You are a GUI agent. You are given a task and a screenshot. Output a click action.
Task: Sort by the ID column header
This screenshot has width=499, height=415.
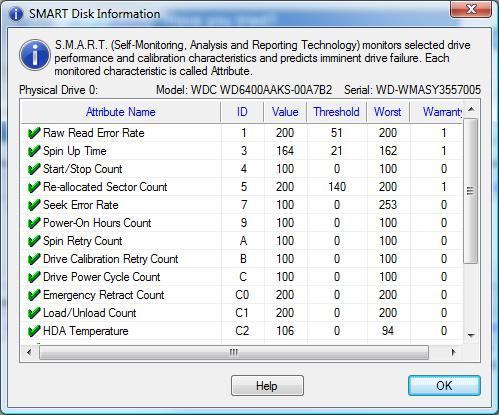tap(242, 112)
